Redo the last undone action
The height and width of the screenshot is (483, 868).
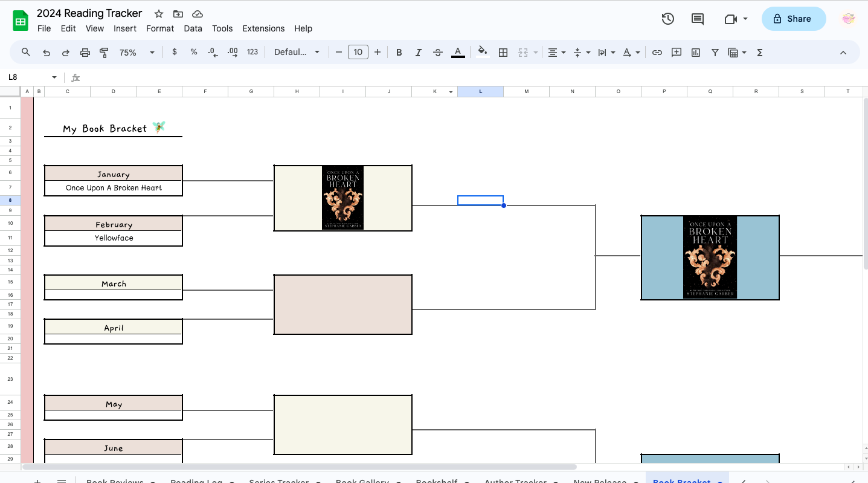66,53
